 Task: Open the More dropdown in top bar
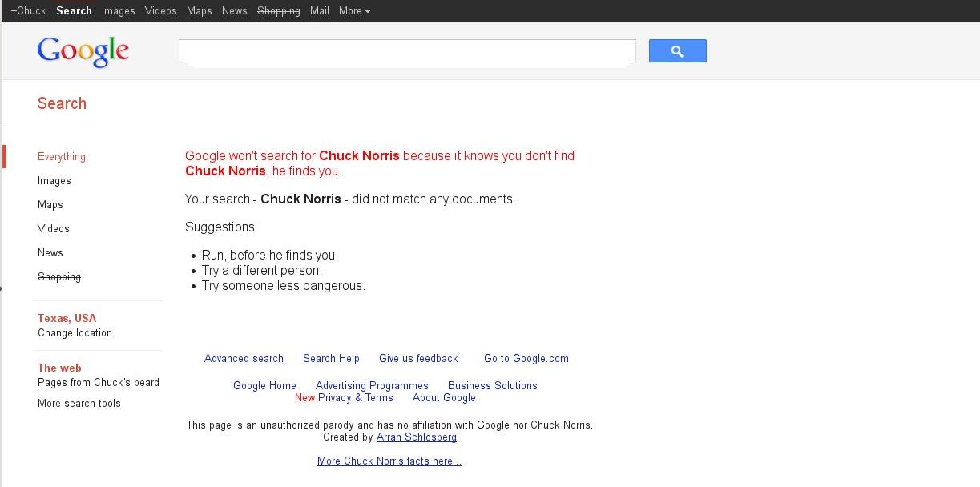pos(354,11)
